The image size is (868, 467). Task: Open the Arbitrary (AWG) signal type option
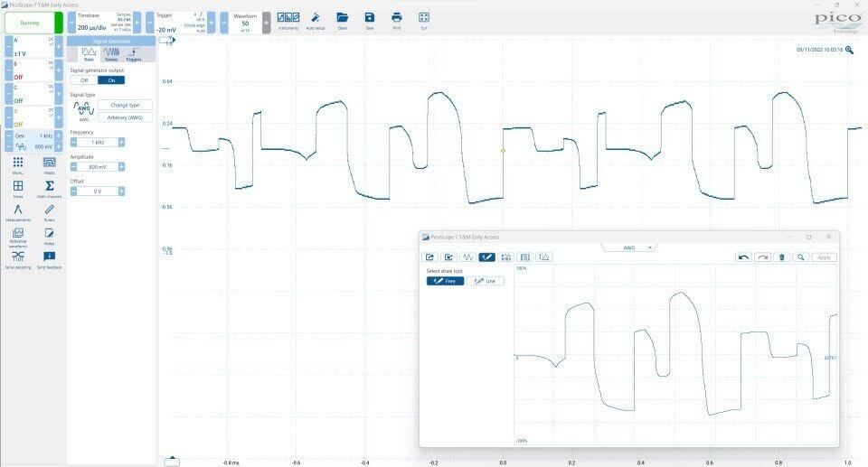[x=124, y=117]
